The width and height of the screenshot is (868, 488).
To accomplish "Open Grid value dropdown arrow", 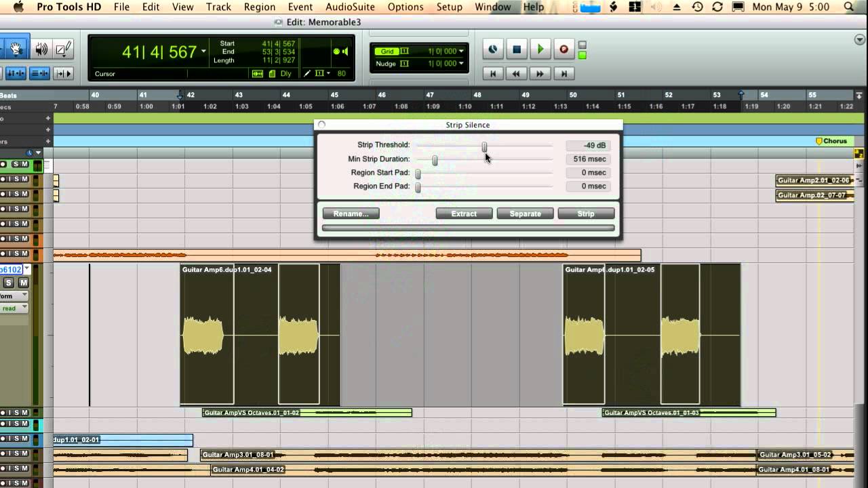I will 462,52.
